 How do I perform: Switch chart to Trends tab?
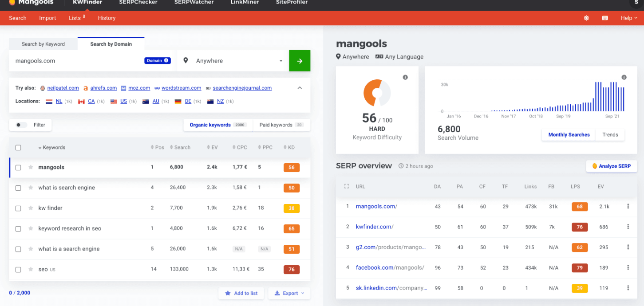pyautogui.click(x=610, y=135)
